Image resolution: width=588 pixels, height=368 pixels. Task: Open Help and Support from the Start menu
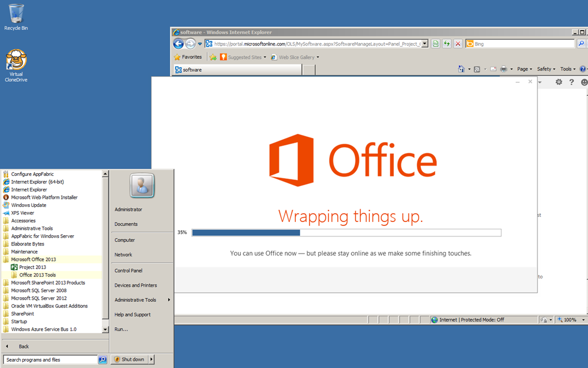(x=133, y=315)
